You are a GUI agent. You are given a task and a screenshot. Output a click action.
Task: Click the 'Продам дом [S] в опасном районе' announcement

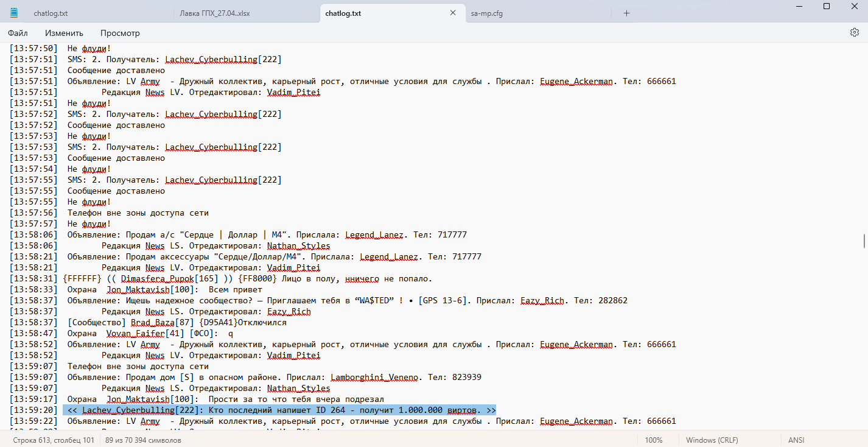245,378
